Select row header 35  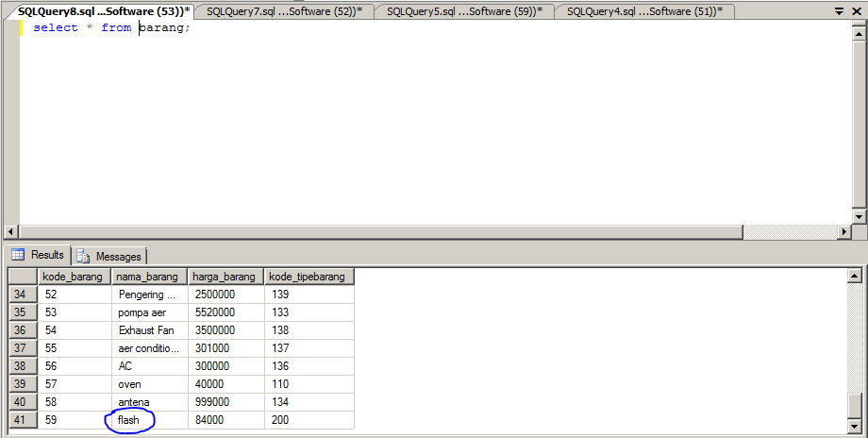point(24,312)
